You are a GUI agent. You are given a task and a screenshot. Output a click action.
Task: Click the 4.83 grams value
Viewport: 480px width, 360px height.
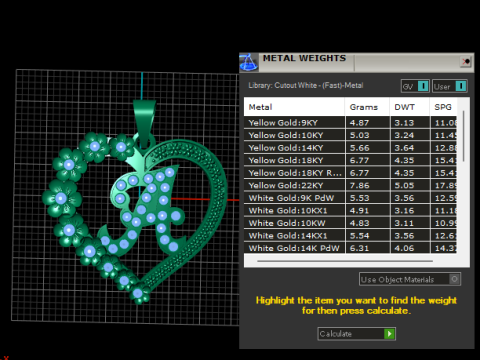pyautogui.click(x=359, y=223)
